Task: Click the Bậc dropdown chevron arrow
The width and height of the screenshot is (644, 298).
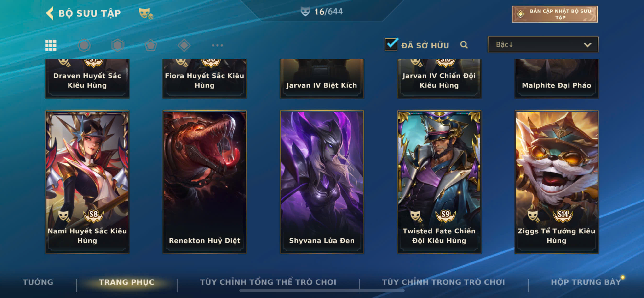Action: 587,45
